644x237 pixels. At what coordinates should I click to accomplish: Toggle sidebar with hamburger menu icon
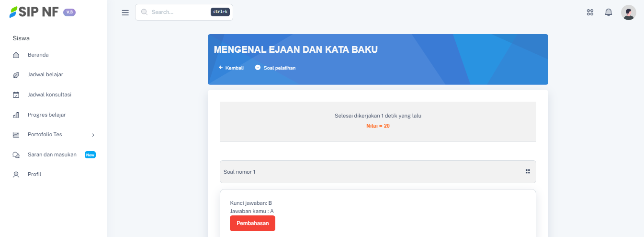pyautogui.click(x=125, y=12)
